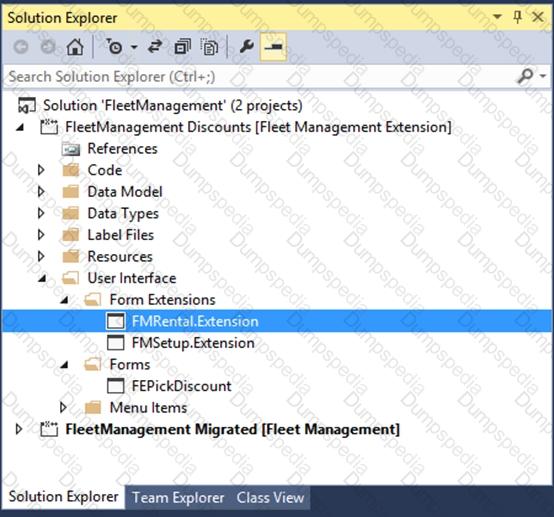Click Sync with Active Document arrows icon
The height and width of the screenshot is (517, 554).
pos(155,47)
